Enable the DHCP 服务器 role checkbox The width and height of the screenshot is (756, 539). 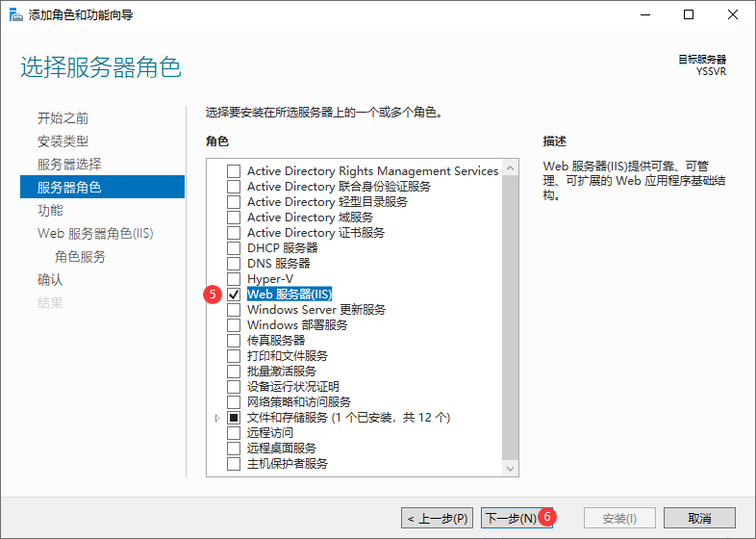point(234,248)
